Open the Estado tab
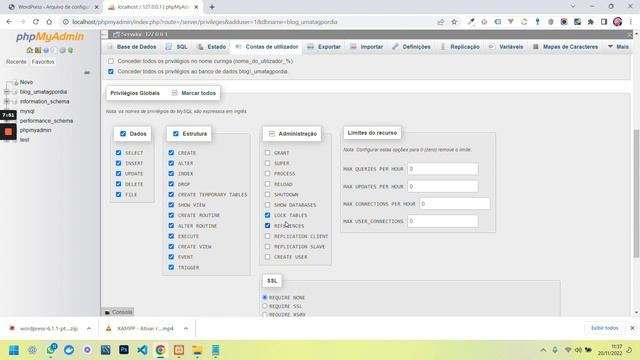 211,47
